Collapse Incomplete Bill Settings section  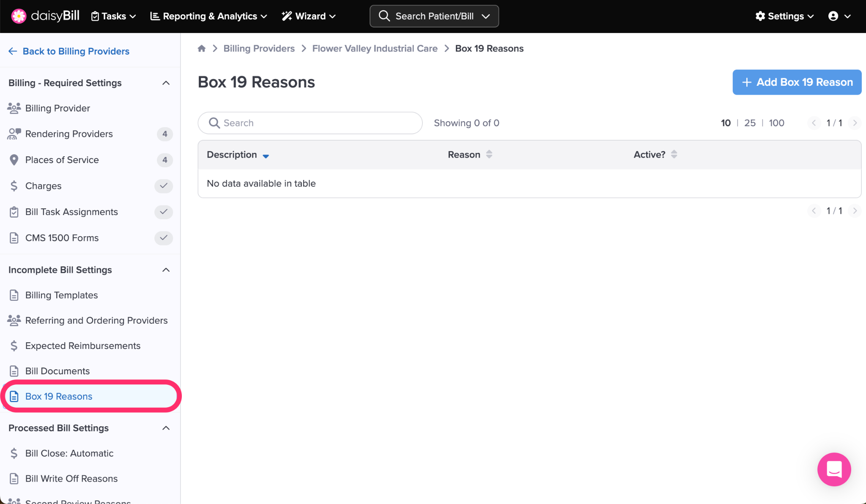tap(166, 270)
